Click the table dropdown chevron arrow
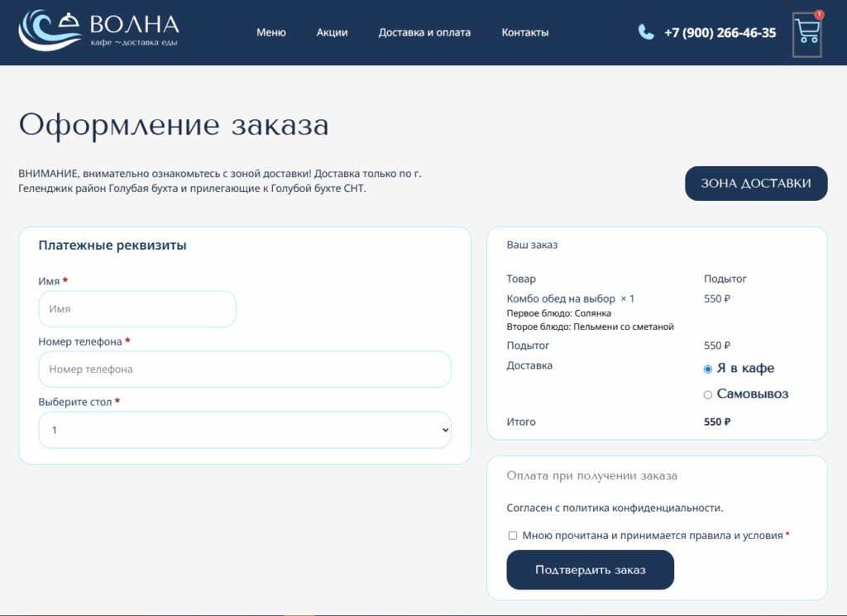Screen dimensions: 847x616 coord(445,430)
